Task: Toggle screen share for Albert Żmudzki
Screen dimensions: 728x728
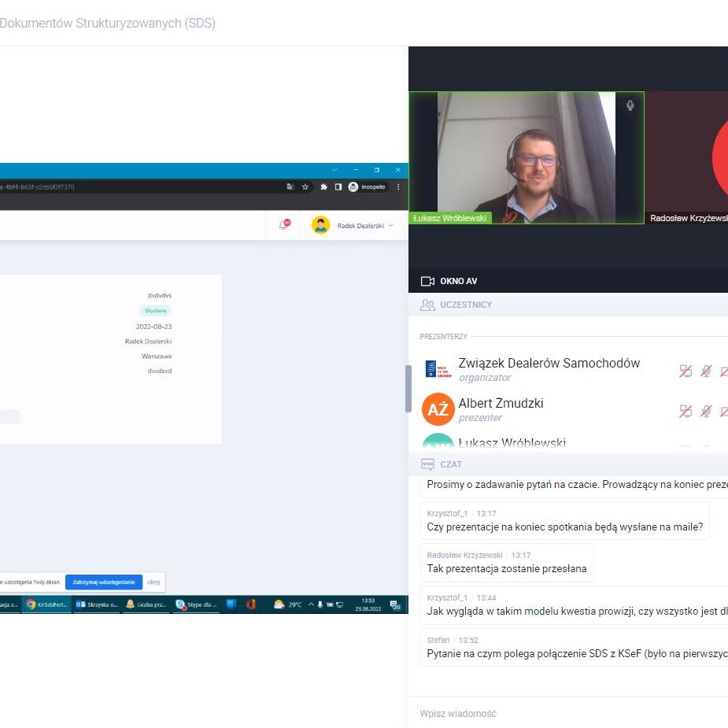Action: tap(686, 411)
